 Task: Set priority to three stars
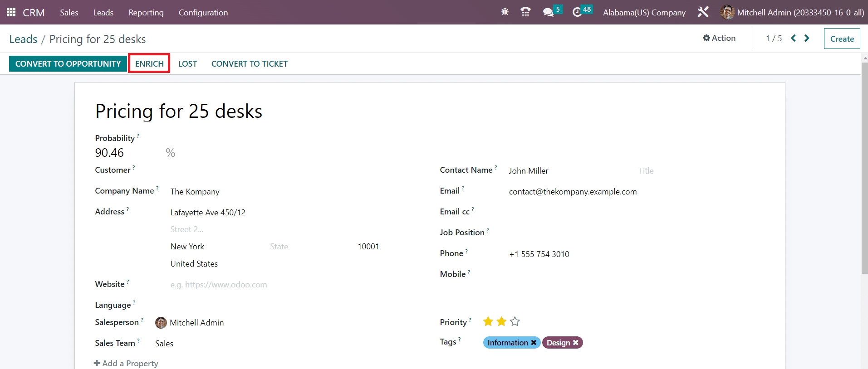[515, 322]
